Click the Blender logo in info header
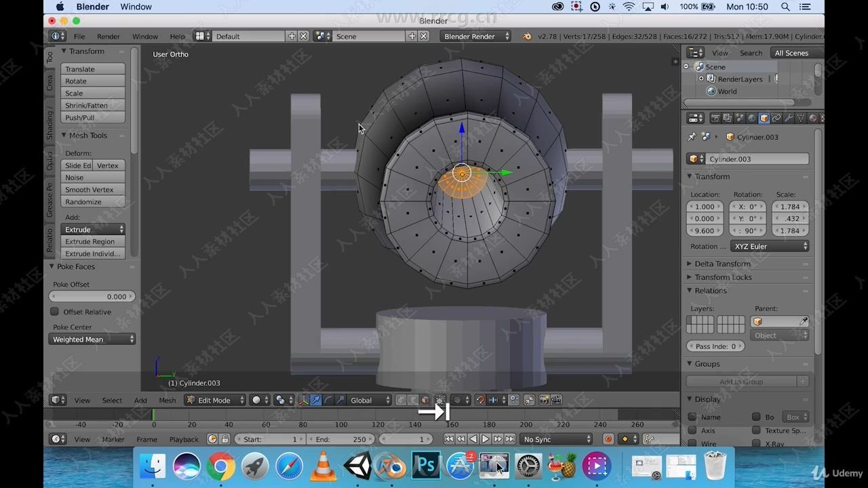 [x=527, y=36]
